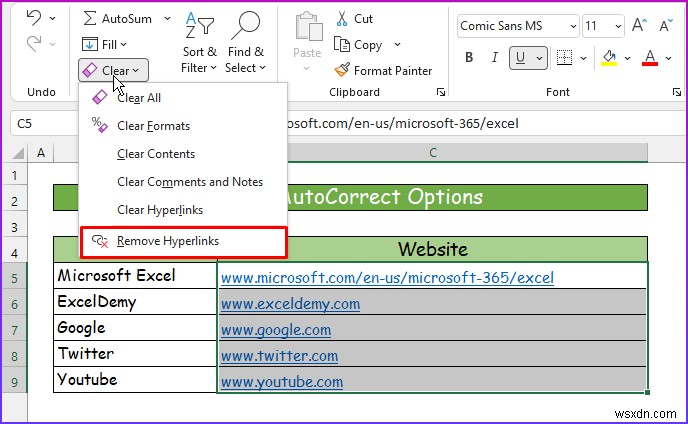Open the www.google.com hyperlink
The height and width of the screenshot is (424, 688).
276,330
